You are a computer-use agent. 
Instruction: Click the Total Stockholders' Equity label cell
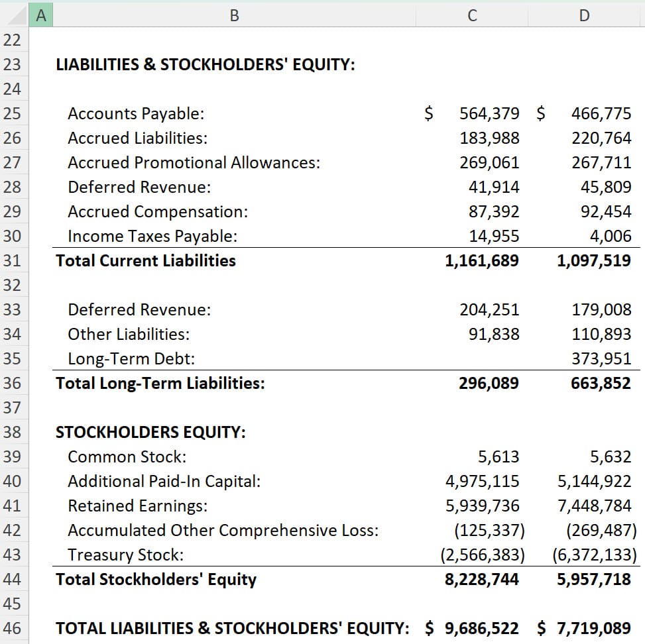click(x=156, y=578)
